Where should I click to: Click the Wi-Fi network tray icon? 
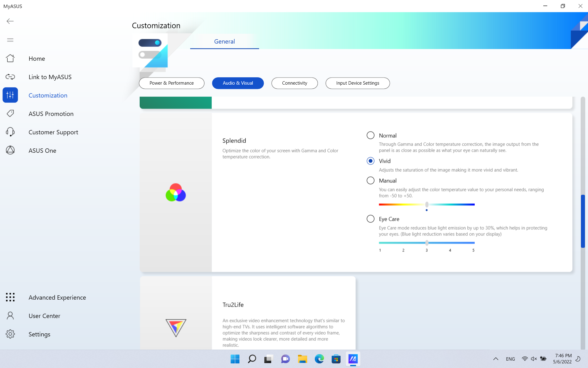525,359
